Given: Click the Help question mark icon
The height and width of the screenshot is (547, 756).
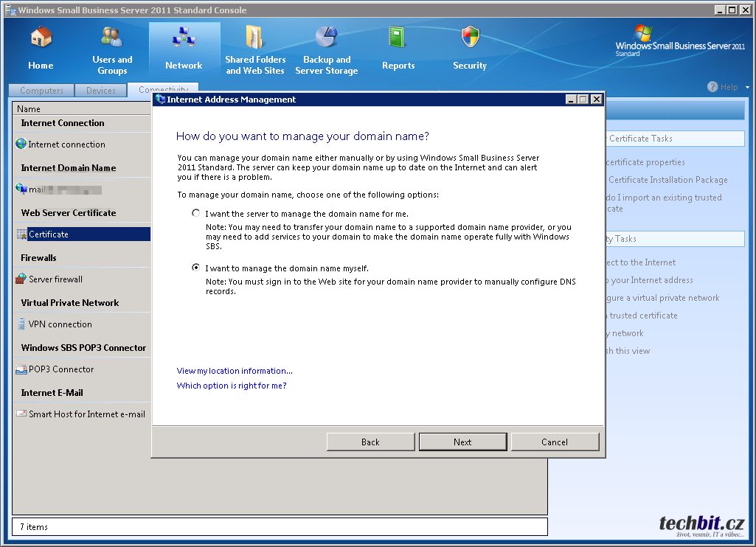Looking at the screenshot, I should pos(712,87).
